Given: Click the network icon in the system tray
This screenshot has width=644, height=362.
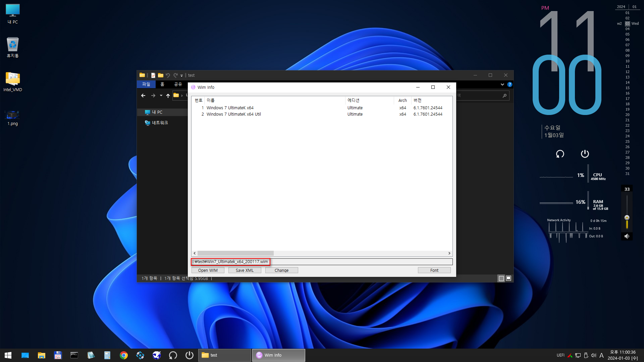Looking at the screenshot, I should click(578, 355).
